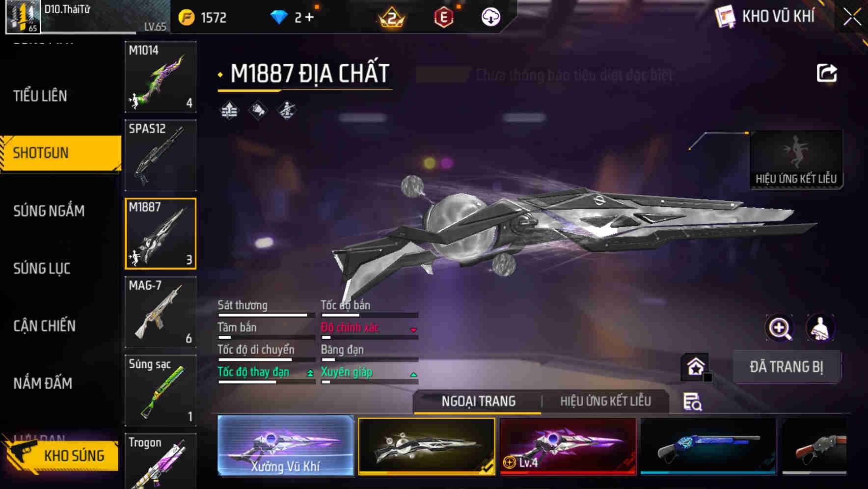The width and height of the screenshot is (868, 489).
Task: Select the Xưởng Vũ Khí skin thumbnail
Action: pyautogui.click(x=285, y=446)
